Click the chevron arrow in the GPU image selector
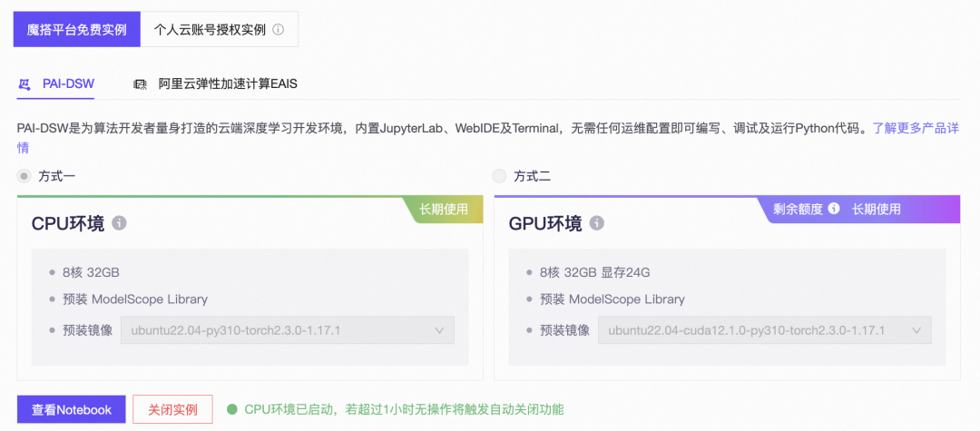The image size is (980, 431). [x=916, y=330]
